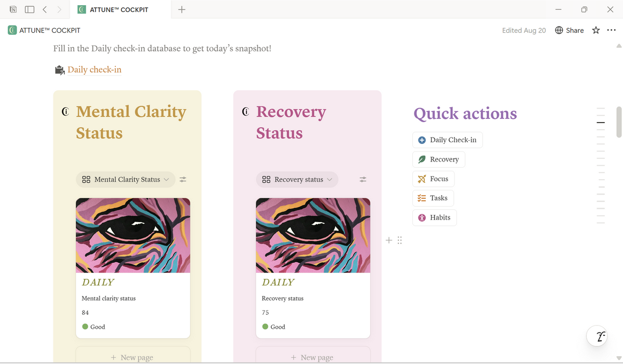Click the Tasks quick action button
Image resolution: width=623 pixels, height=364 pixels.
pos(433,198)
